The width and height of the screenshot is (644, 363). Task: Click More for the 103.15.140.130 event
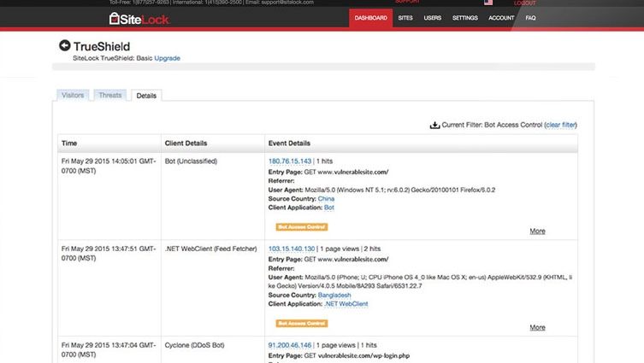pyautogui.click(x=537, y=327)
